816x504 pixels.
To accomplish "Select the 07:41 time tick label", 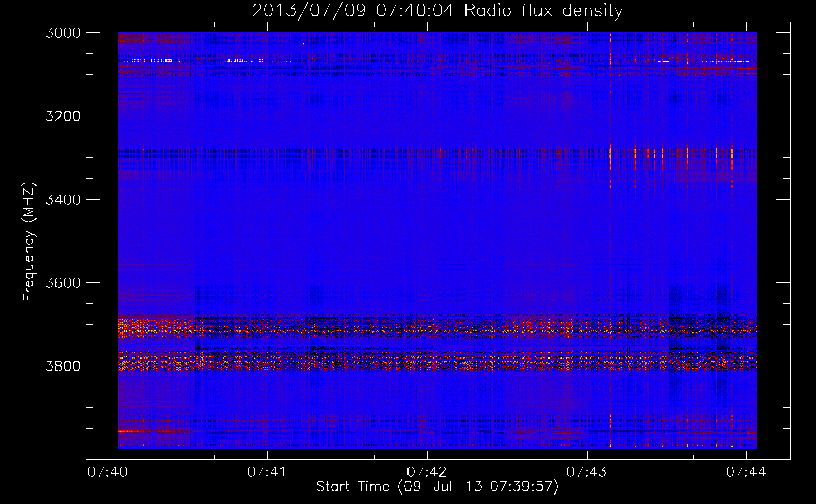I will point(267,472).
